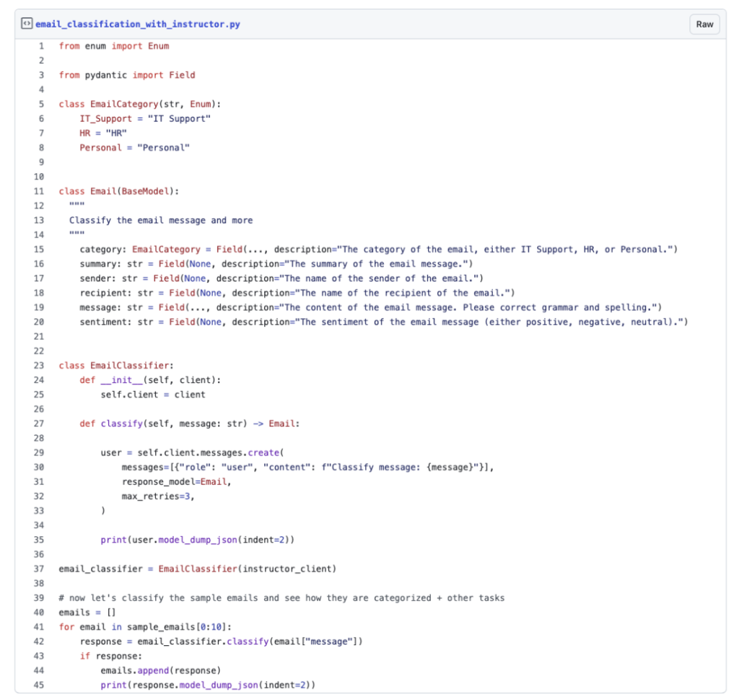
Task: Click the 'max_retries=3' argument text
Action: click(x=158, y=496)
